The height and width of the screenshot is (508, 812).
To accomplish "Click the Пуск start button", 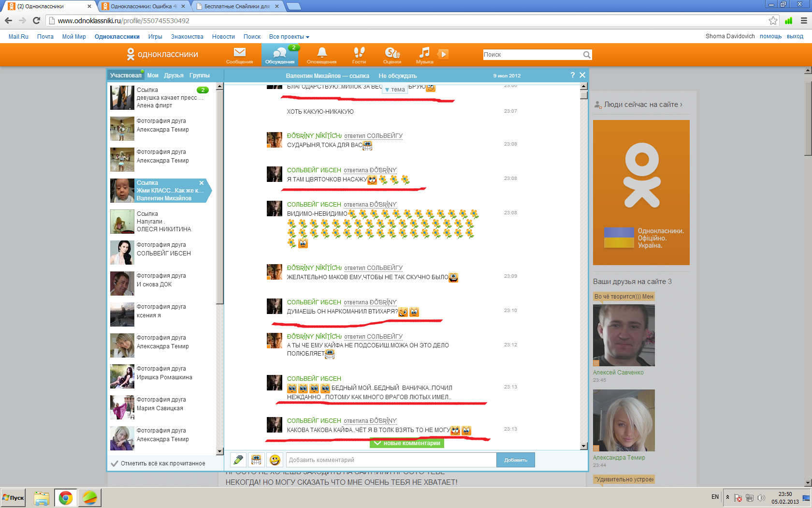I will (x=13, y=498).
